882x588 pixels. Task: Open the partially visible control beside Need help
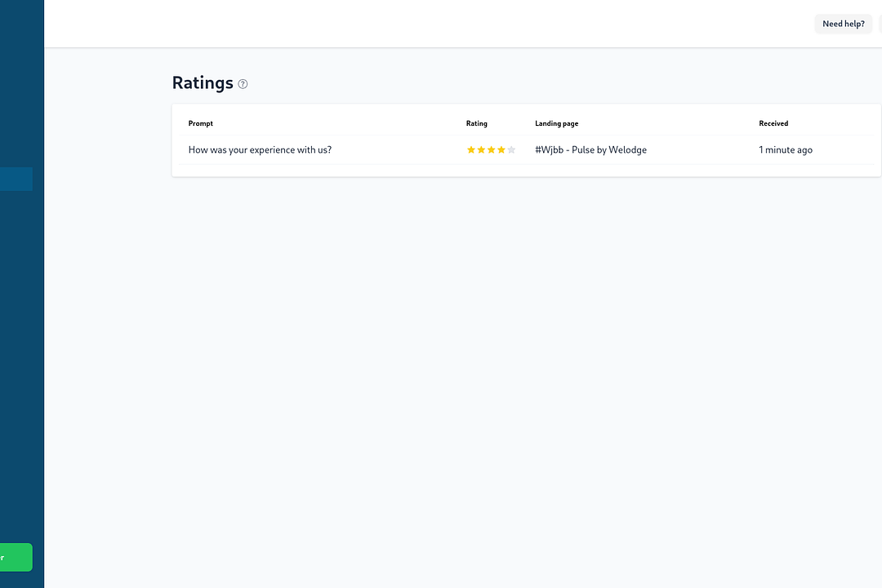pos(879,24)
